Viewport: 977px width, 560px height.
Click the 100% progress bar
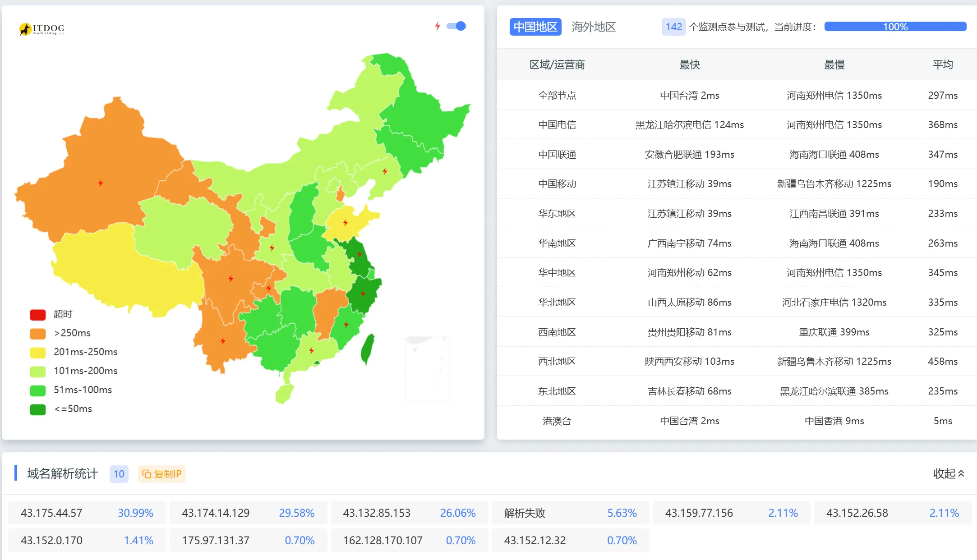tap(895, 27)
